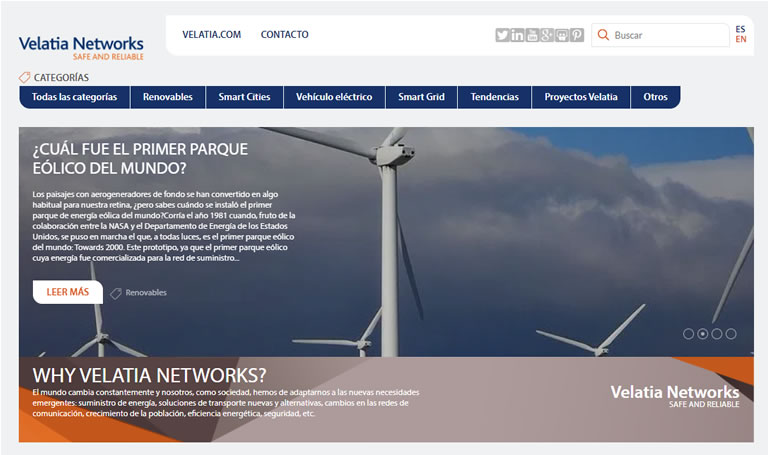Select the third slider dot
Image resolution: width=768 pixels, height=455 pixels.
[717, 334]
